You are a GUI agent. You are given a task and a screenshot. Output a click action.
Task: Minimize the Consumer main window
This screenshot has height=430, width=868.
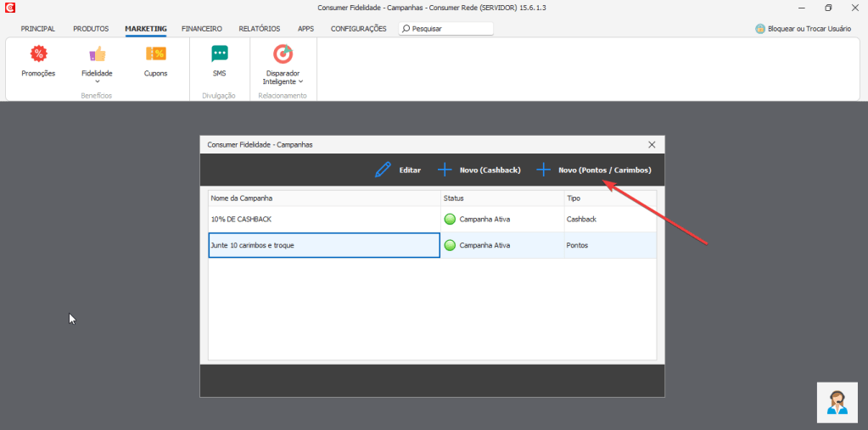(803, 8)
